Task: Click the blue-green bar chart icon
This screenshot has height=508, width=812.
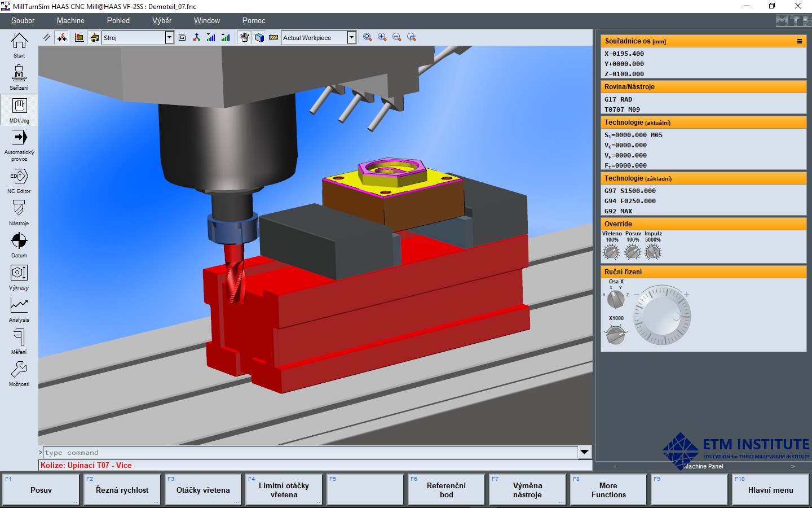Action: pos(211,37)
